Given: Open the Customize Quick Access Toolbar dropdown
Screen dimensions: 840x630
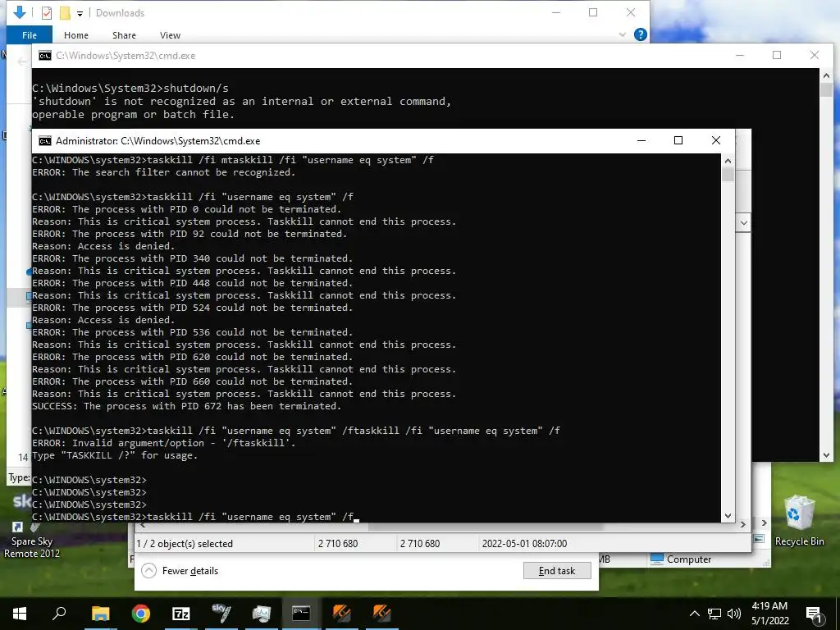Looking at the screenshot, I should (x=80, y=13).
